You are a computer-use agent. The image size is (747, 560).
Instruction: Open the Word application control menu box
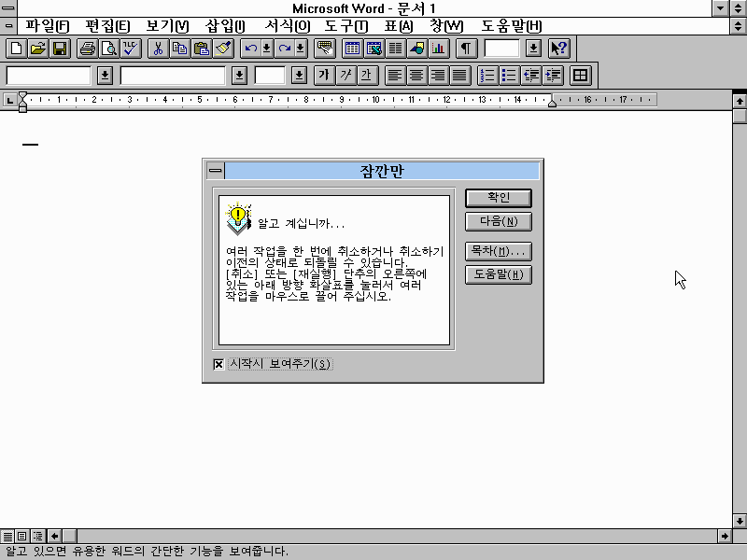click(x=8, y=8)
